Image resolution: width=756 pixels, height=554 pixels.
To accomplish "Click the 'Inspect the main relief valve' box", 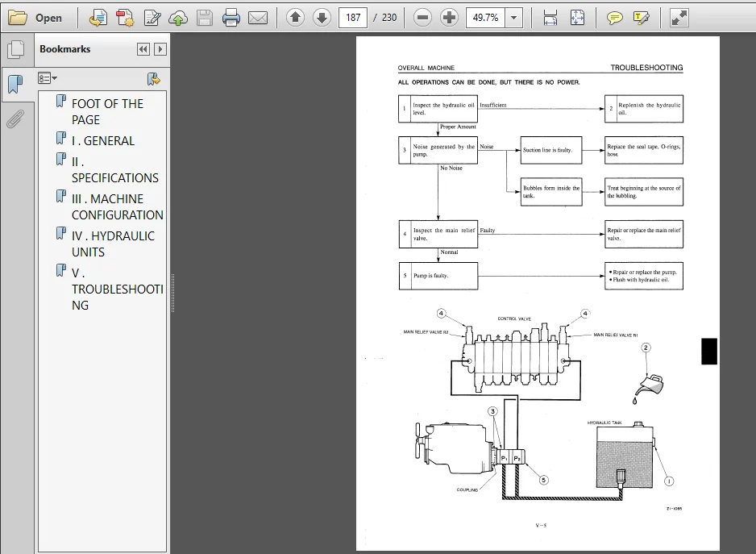I will [x=438, y=234].
